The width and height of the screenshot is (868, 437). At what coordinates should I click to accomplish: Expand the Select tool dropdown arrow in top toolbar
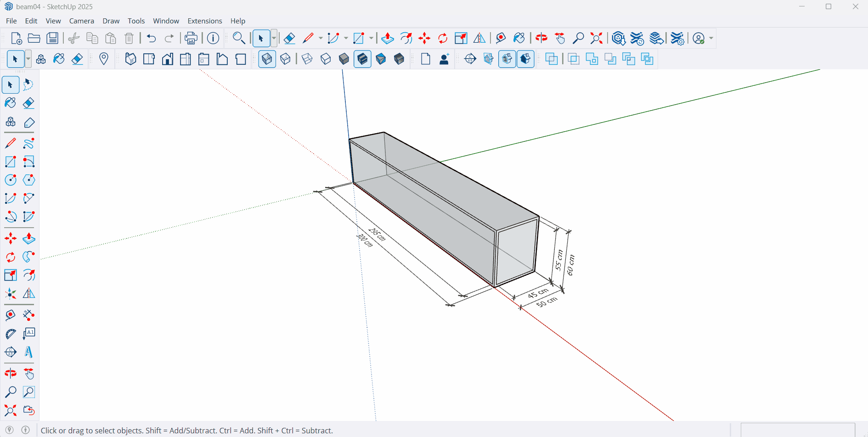(x=274, y=39)
